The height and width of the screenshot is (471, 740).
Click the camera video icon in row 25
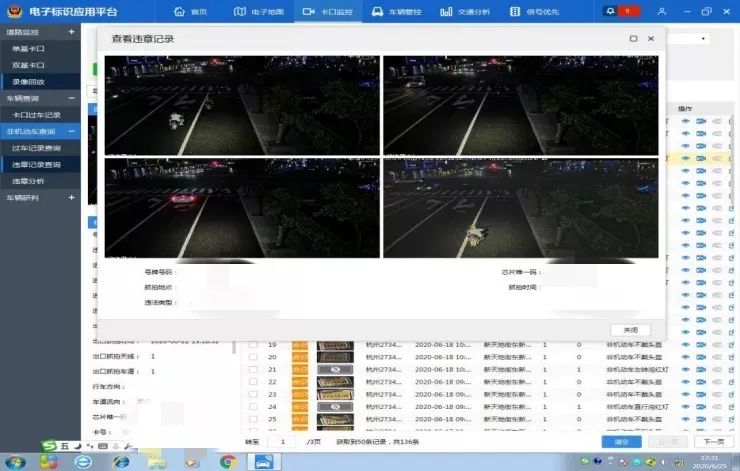[701, 419]
